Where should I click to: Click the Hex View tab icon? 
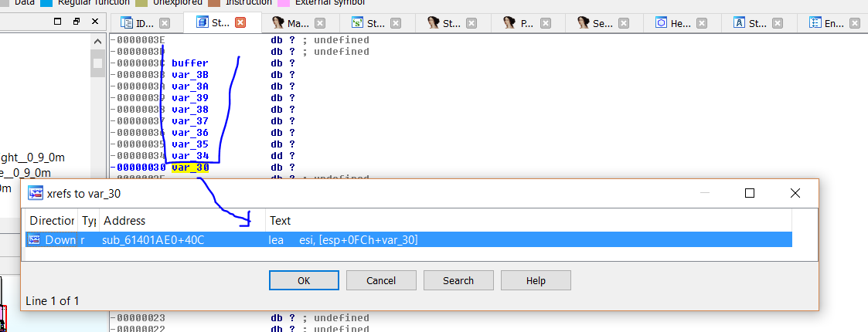662,23
